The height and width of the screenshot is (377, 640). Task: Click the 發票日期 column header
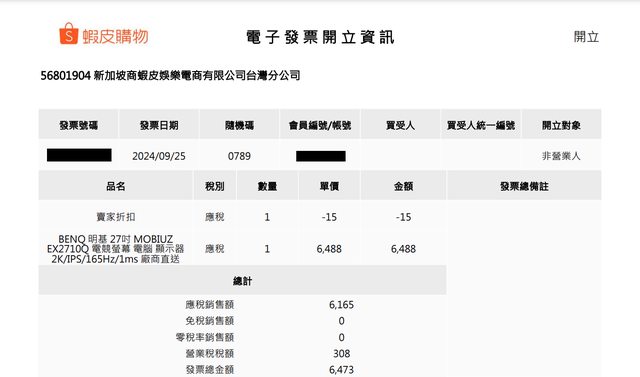click(159, 125)
